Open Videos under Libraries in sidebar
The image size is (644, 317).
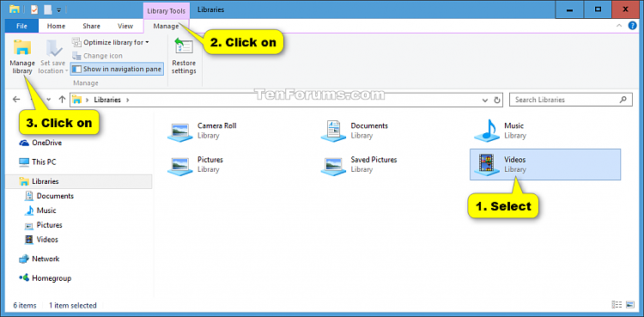point(41,240)
